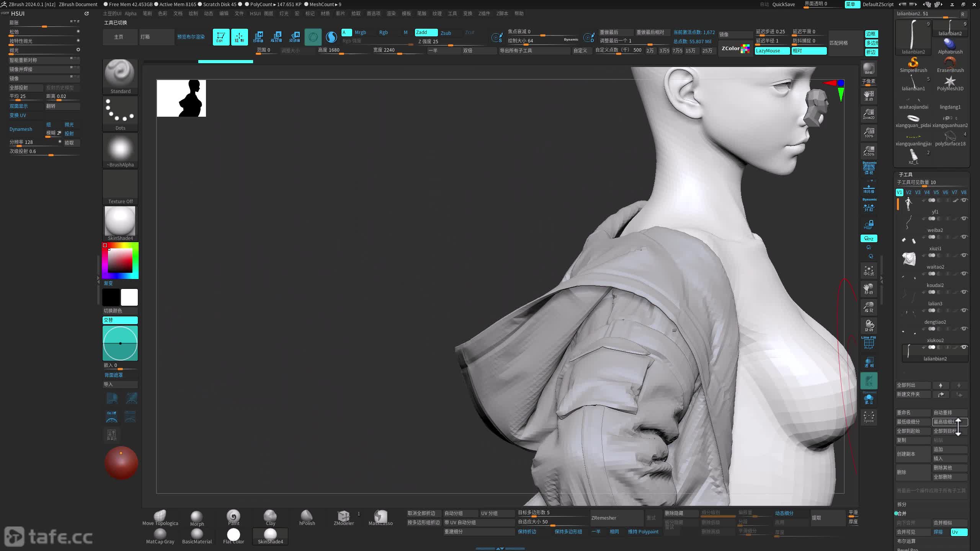Toggle visibility eye of lalianbian2 subtool
This screenshot has width=980, height=551.
[x=964, y=347]
